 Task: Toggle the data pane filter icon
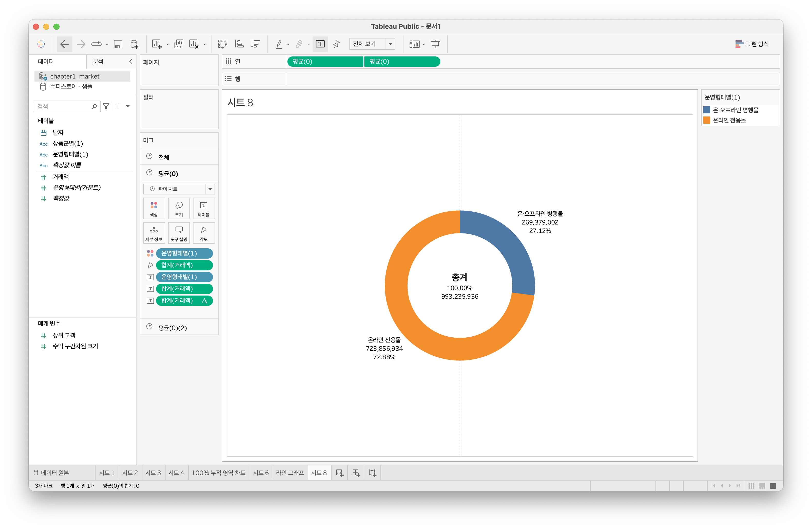[x=106, y=106]
